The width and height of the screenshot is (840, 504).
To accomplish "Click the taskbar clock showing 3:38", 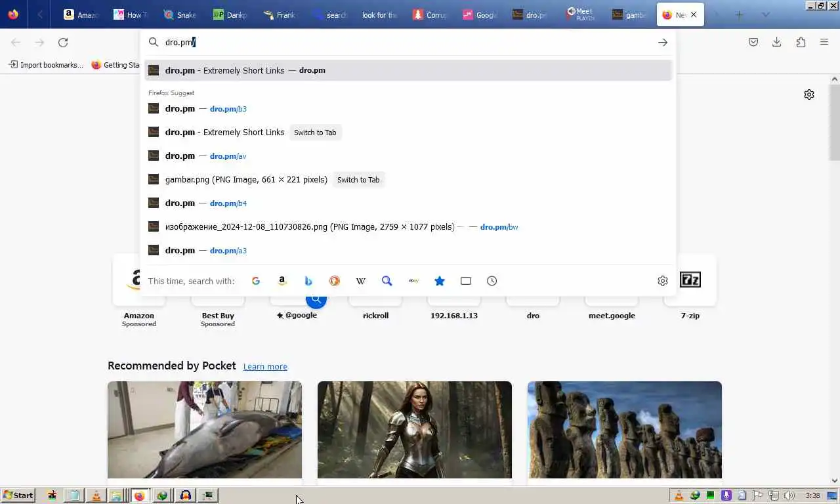I will click(812, 495).
